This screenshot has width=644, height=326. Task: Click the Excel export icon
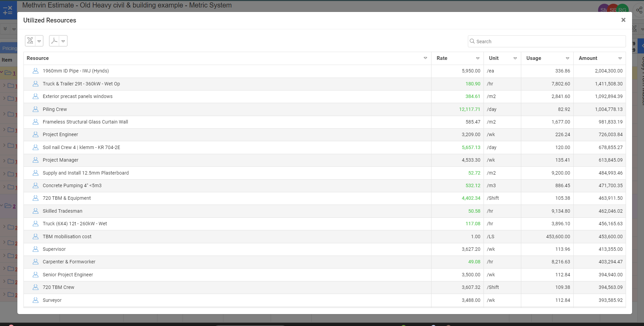[x=30, y=41]
